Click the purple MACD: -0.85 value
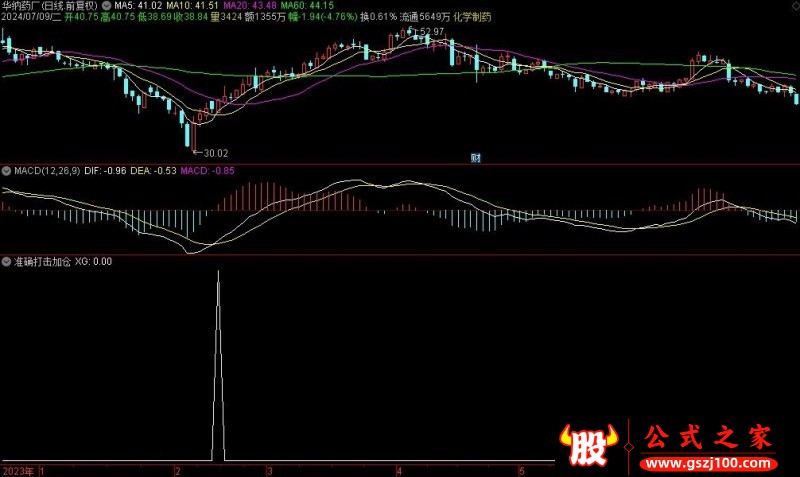Screen dimensions: 800x477 (x=208, y=171)
